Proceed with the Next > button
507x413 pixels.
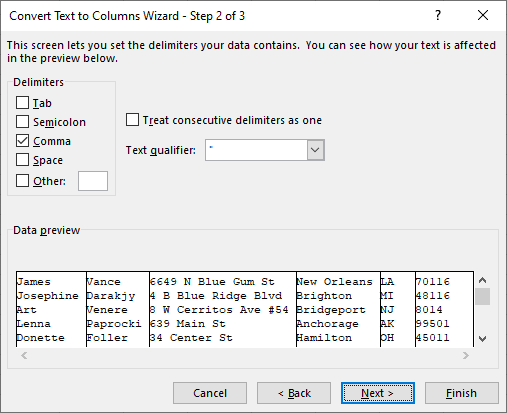pyautogui.click(x=378, y=393)
